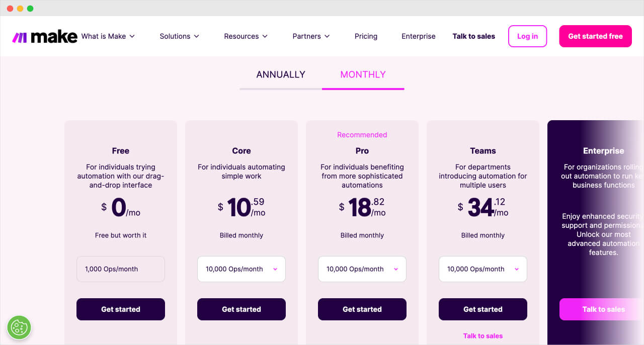Open the Core plan Ops/month selector

[241, 269]
